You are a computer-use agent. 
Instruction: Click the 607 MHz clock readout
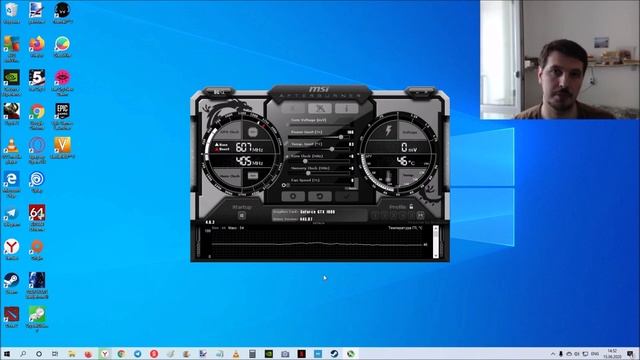click(x=249, y=147)
